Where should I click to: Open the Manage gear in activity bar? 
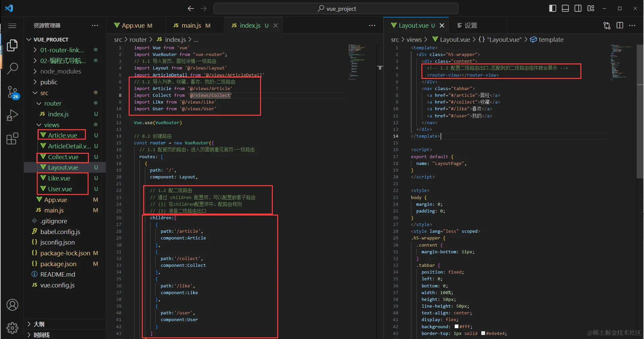12,328
